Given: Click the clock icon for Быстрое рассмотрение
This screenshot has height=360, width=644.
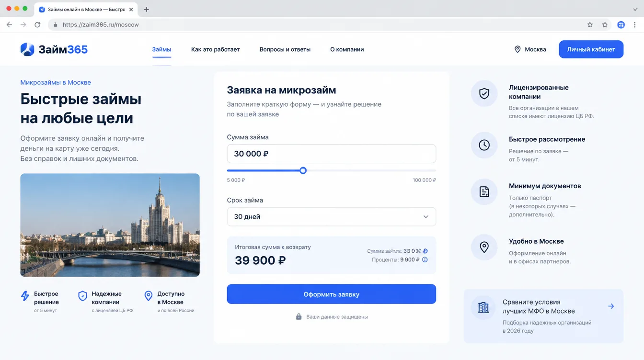Looking at the screenshot, I should [484, 145].
